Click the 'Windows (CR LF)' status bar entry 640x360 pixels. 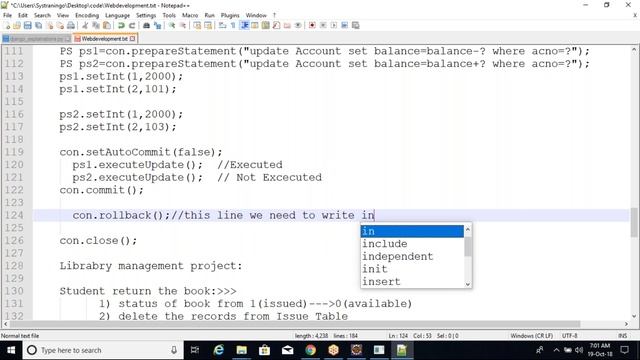coord(531,336)
